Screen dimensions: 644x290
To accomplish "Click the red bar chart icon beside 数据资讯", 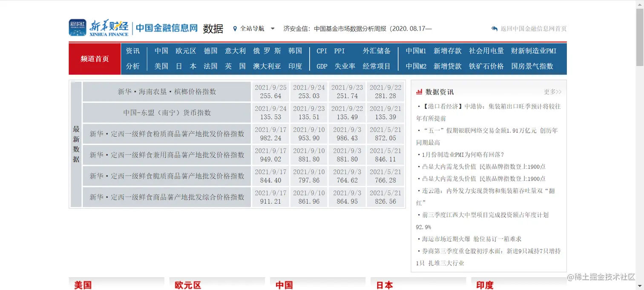I will pyautogui.click(x=420, y=91).
